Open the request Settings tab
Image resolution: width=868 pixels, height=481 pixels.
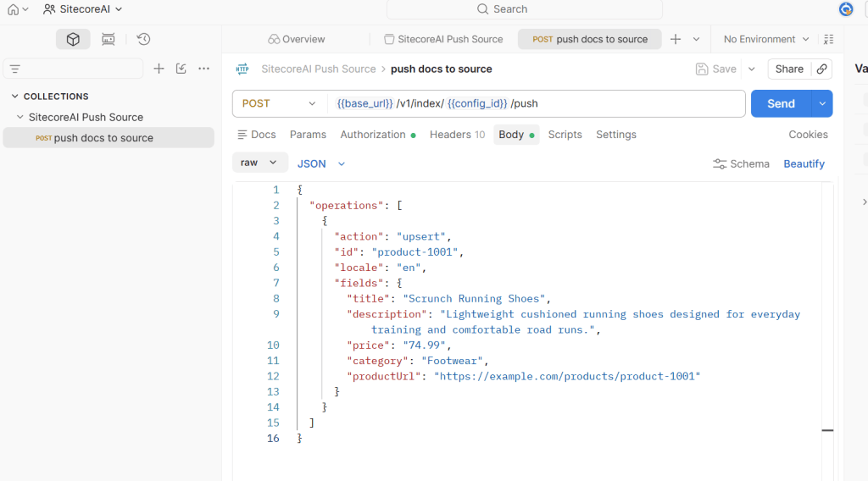click(616, 135)
